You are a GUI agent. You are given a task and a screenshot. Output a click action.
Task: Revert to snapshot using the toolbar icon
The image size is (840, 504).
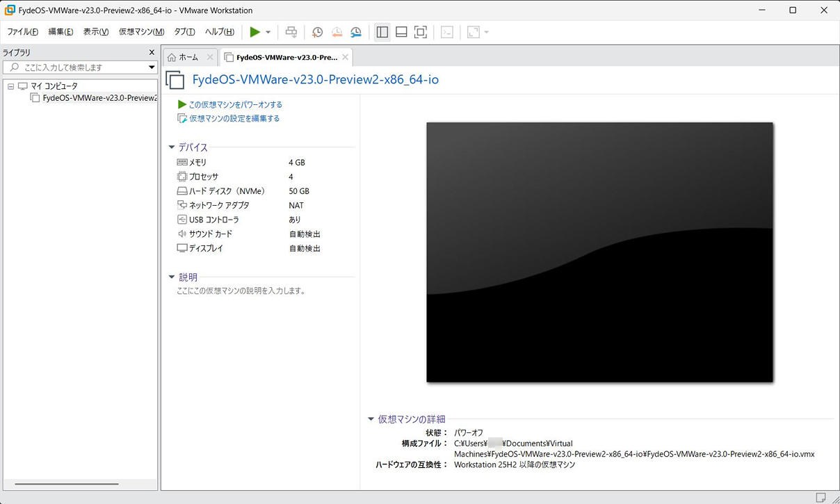pos(337,32)
